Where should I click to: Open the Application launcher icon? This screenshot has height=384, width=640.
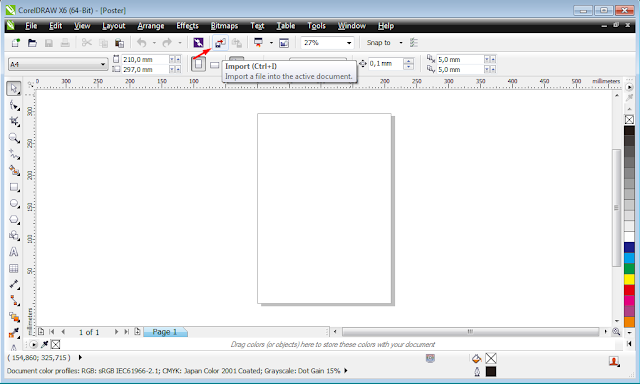258,42
